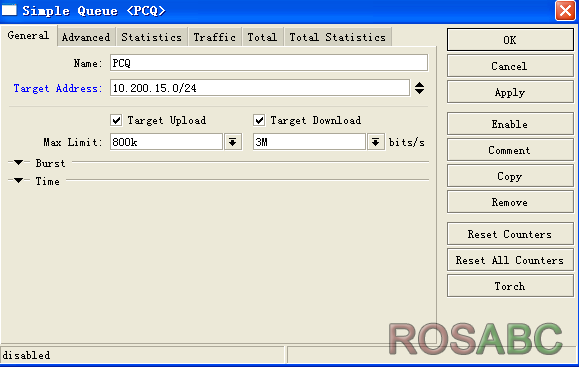Click the Target Address field
This screenshot has width=579, height=367.
point(260,88)
